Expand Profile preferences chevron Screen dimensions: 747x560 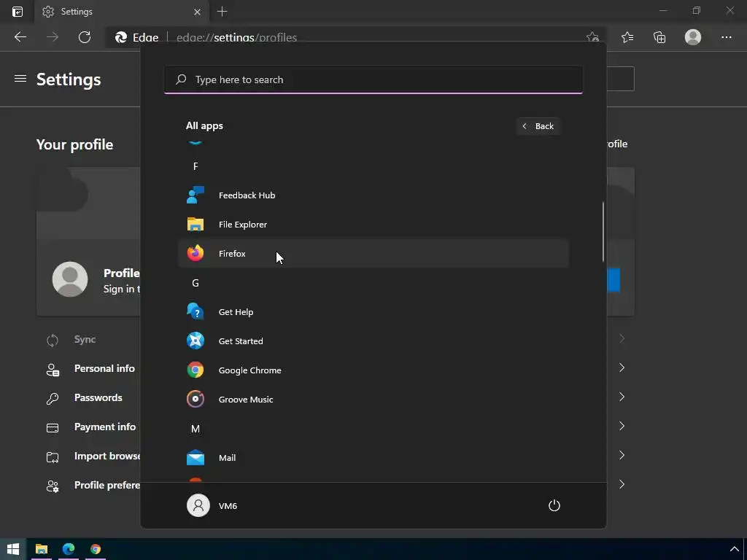[x=622, y=484]
